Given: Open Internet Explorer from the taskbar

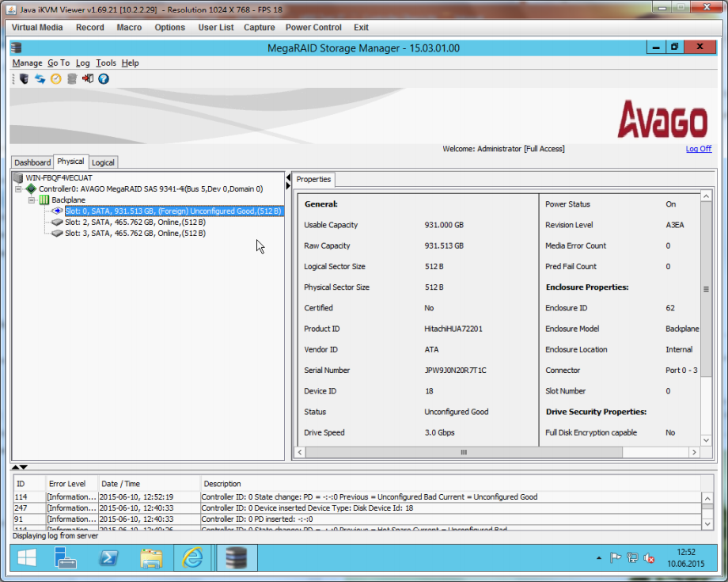Looking at the screenshot, I should (x=192, y=558).
